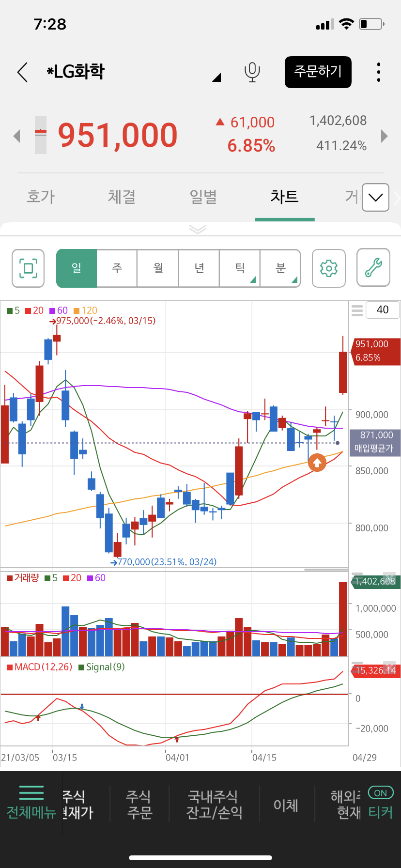Tap the 1,402,608 volume value
The width and height of the screenshot is (401, 868).
tap(338, 121)
